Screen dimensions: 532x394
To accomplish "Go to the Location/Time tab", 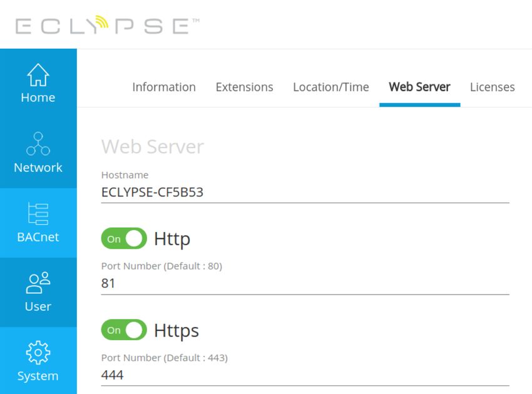I will 331,87.
